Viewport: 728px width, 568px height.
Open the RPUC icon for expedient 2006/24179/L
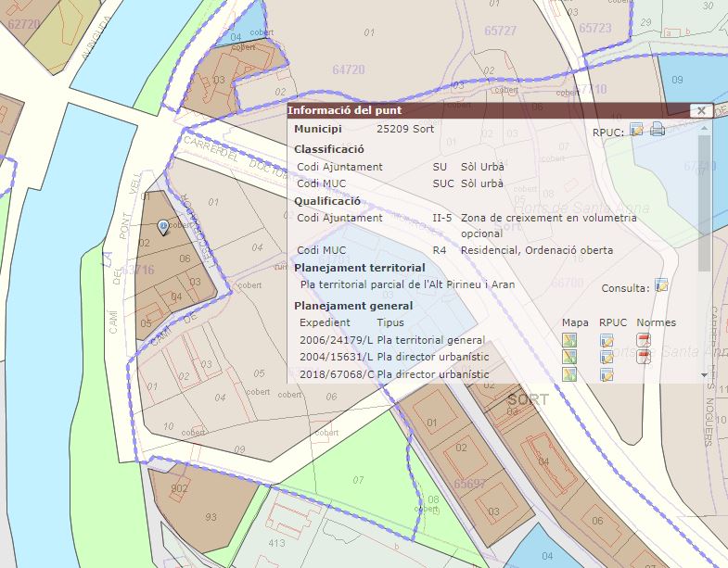pos(607,340)
